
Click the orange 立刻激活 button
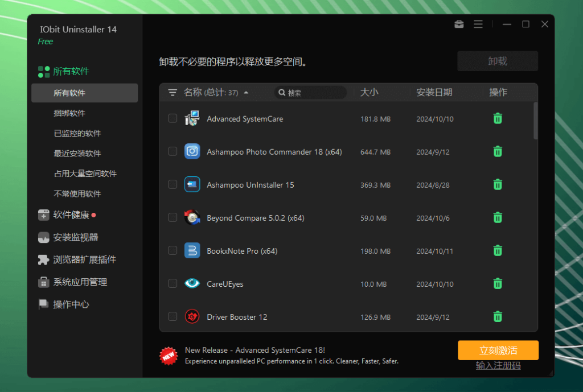pos(498,350)
